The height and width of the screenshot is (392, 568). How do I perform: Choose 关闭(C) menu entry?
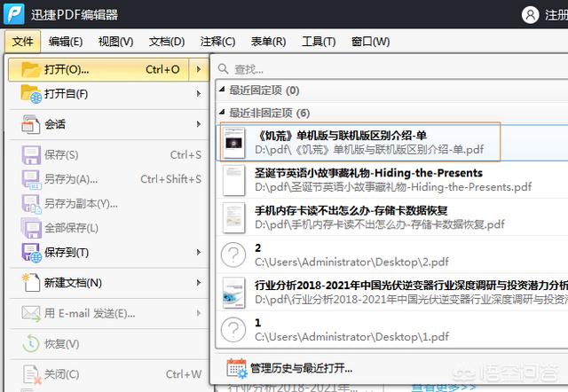click(108, 374)
